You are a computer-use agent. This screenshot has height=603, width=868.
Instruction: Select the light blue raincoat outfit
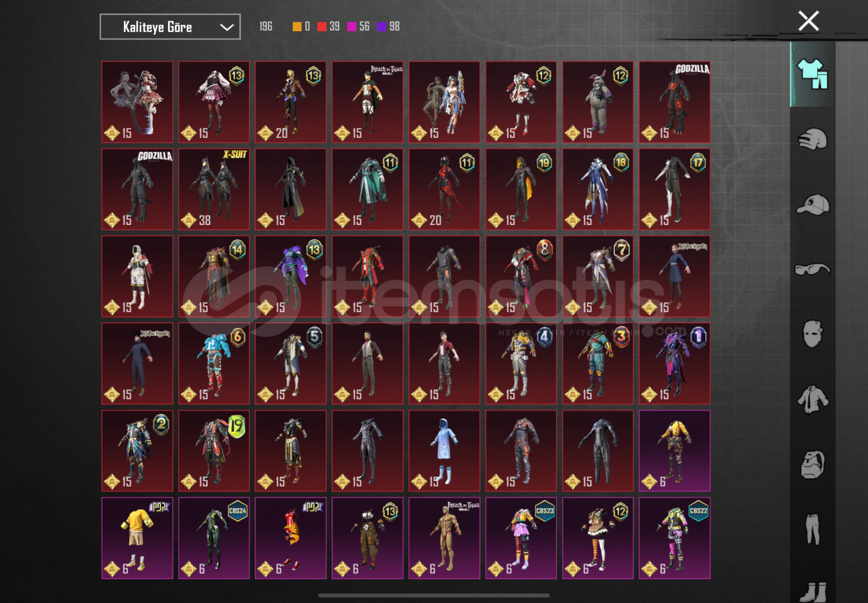445,451
